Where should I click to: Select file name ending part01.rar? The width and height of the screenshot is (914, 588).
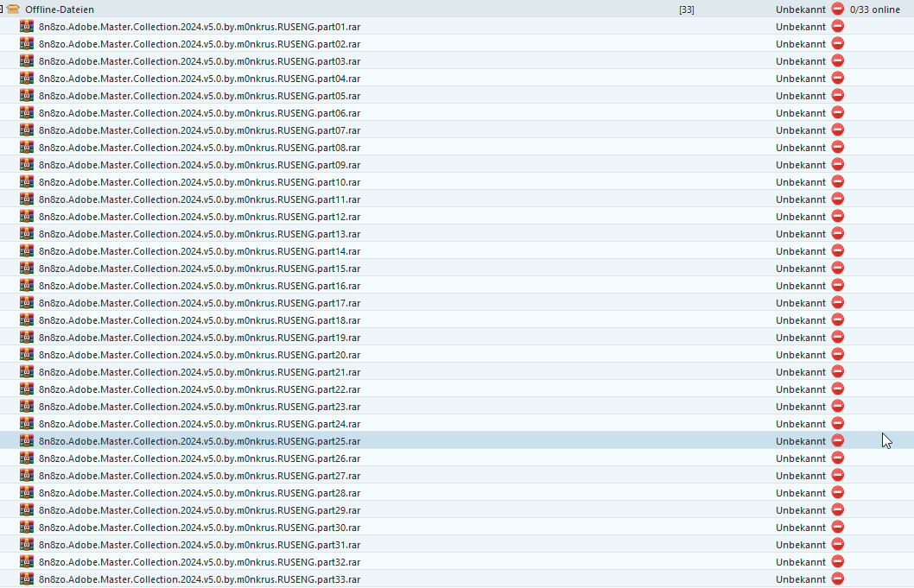click(x=200, y=27)
